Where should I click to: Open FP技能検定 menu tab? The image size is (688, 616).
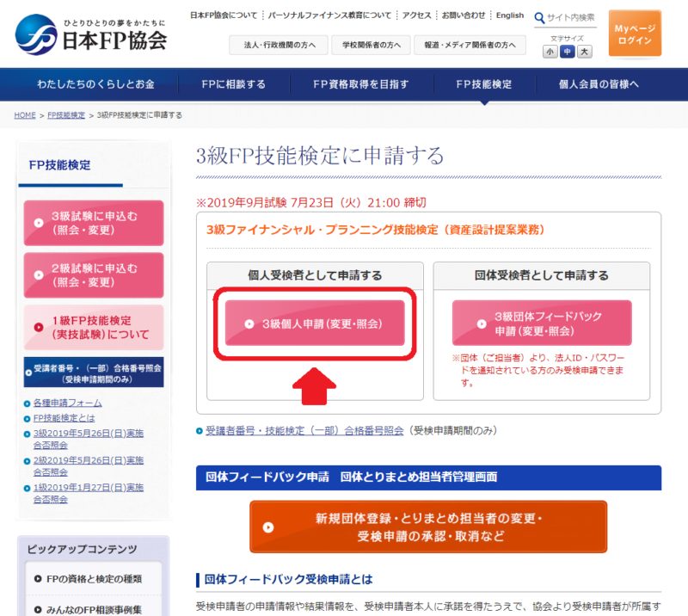484,84
